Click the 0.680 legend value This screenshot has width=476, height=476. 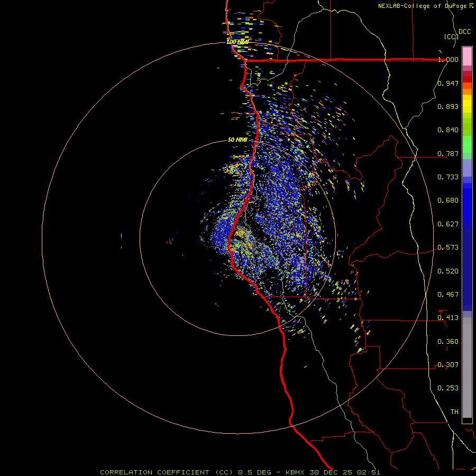[x=448, y=200]
